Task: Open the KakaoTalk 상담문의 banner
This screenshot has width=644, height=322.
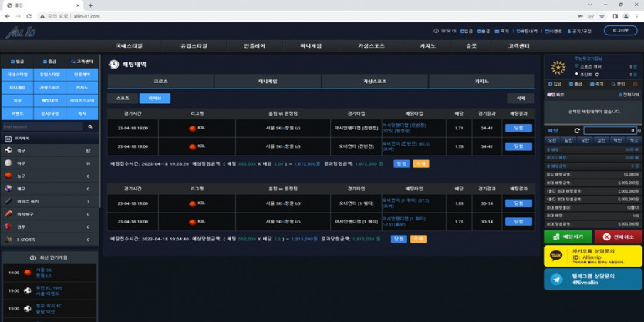Action: coord(593,257)
